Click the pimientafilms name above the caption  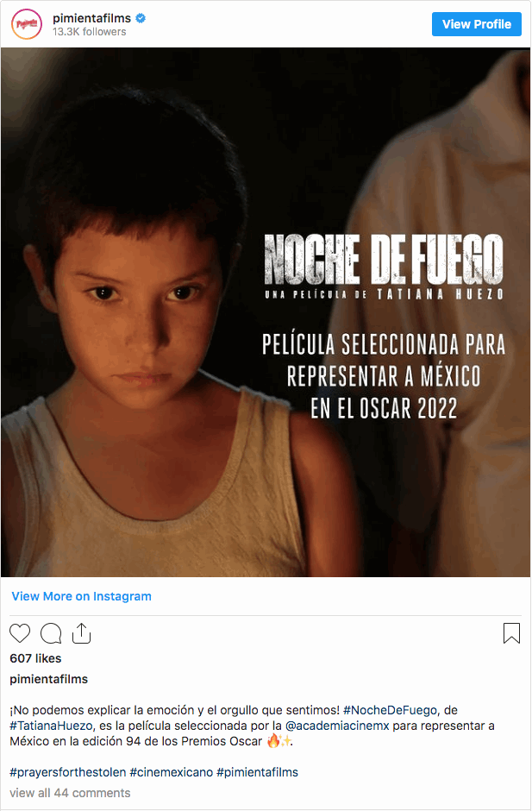[x=48, y=679]
